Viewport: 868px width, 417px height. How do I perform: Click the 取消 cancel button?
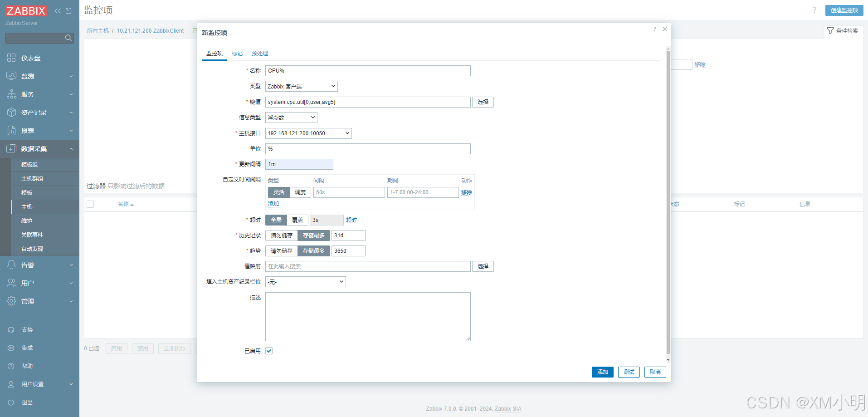(x=655, y=372)
